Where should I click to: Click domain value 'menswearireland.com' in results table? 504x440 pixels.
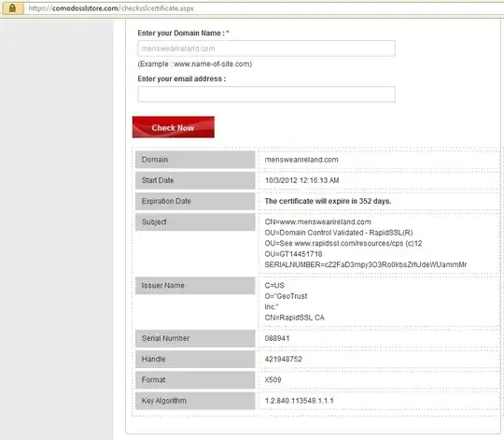pyautogui.click(x=301, y=160)
